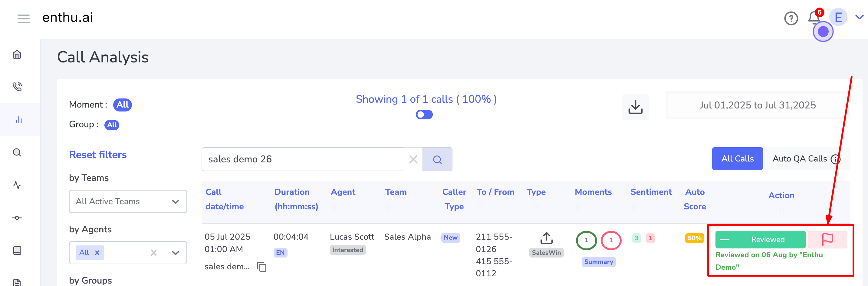Sort by Auto Score column header
Viewport: 868px width, 286px height.
pos(695,199)
